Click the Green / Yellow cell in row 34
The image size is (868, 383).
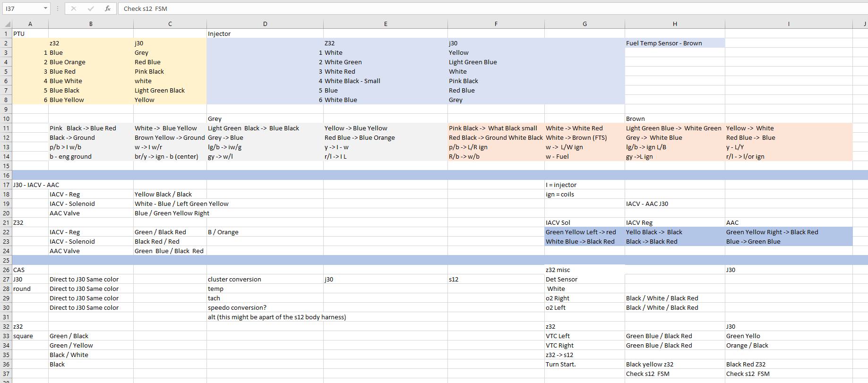point(91,345)
